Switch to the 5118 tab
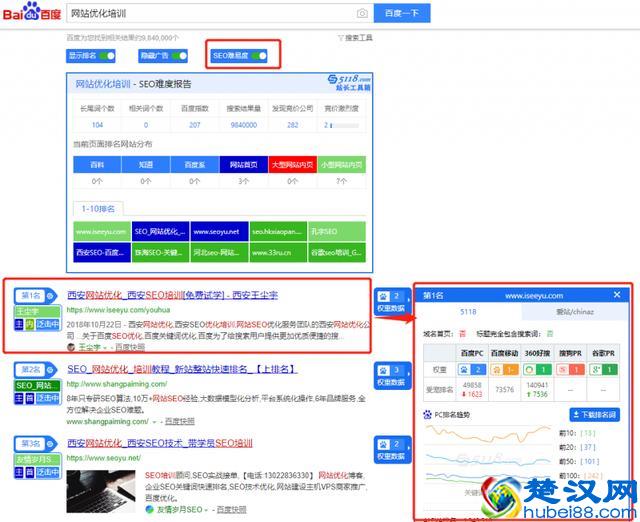Viewport: 640px width, 522px height. [468, 312]
